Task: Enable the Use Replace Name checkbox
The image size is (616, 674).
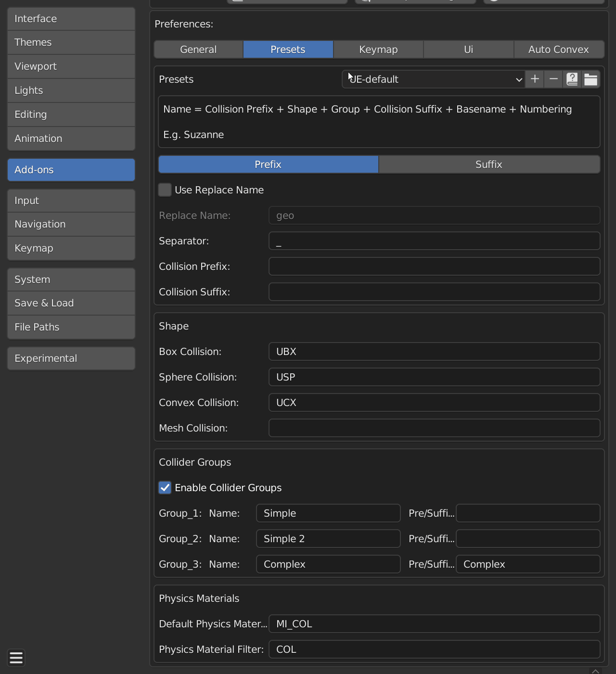Action: [165, 190]
